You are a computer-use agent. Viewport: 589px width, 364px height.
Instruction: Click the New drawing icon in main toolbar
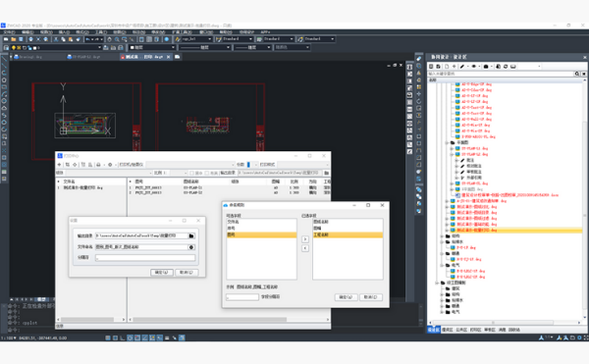6,39
